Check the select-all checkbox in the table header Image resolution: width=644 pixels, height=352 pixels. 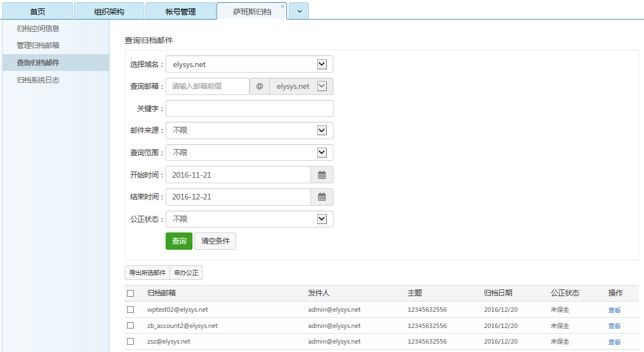[130, 293]
